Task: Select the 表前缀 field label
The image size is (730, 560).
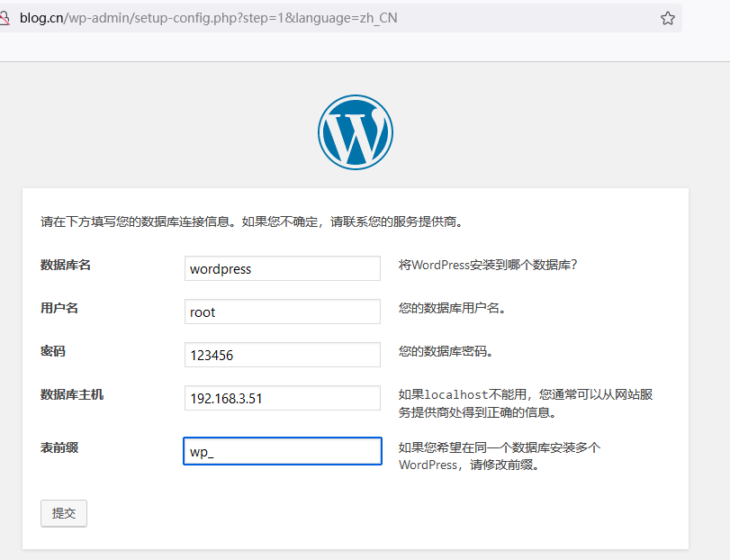Action: click(59, 447)
